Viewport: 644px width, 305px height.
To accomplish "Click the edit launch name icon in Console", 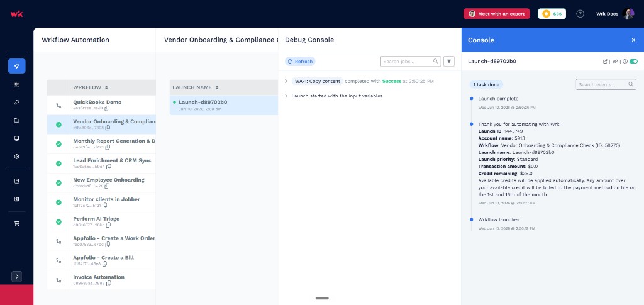I will point(605,62).
